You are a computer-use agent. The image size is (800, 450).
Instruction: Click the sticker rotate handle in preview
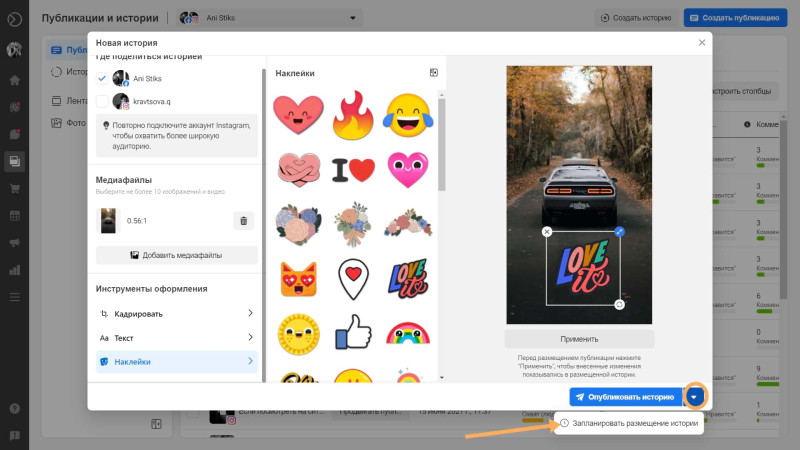pyautogui.click(x=619, y=305)
